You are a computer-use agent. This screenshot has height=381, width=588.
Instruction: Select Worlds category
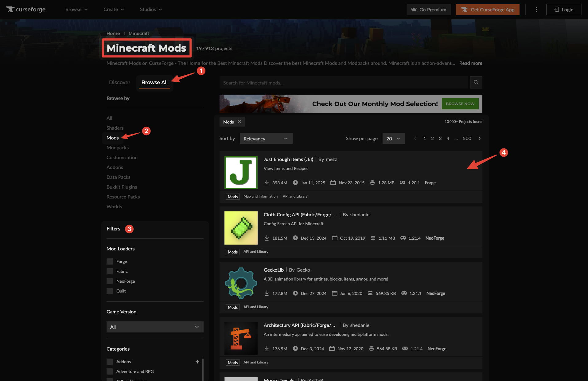(x=114, y=207)
